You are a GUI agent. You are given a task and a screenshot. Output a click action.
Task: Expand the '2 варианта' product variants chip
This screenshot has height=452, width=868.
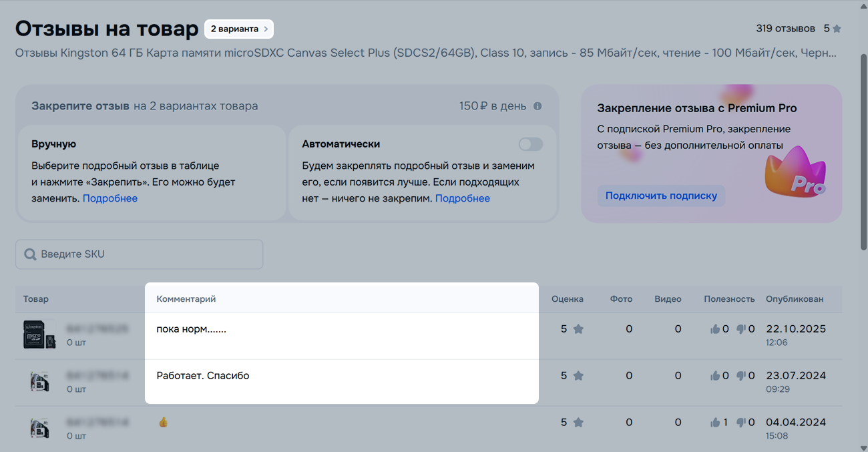pyautogui.click(x=239, y=29)
